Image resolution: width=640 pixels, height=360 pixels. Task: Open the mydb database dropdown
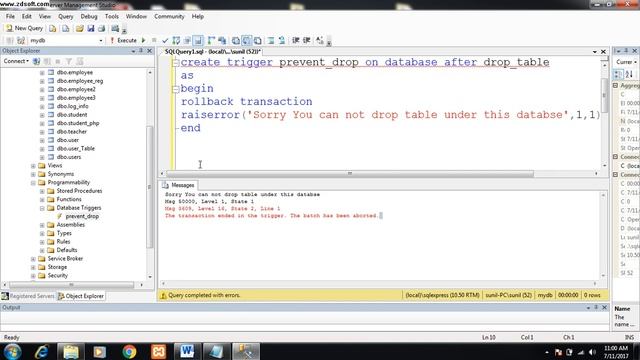pyautogui.click(x=101, y=40)
